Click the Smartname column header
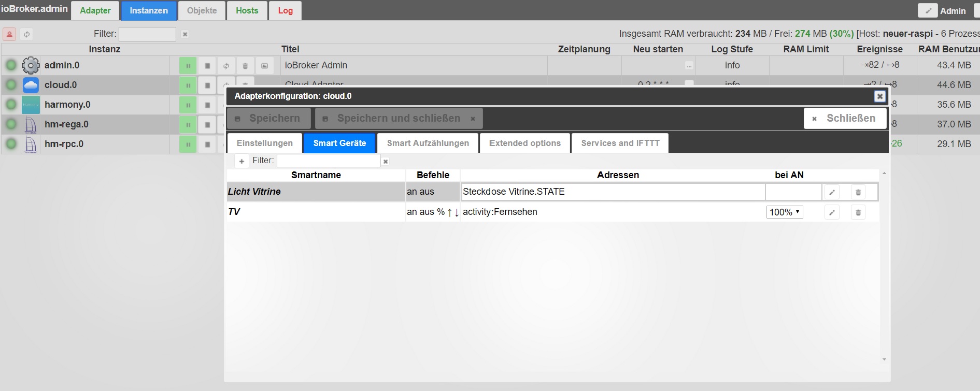The width and height of the screenshot is (980, 391). click(316, 175)
